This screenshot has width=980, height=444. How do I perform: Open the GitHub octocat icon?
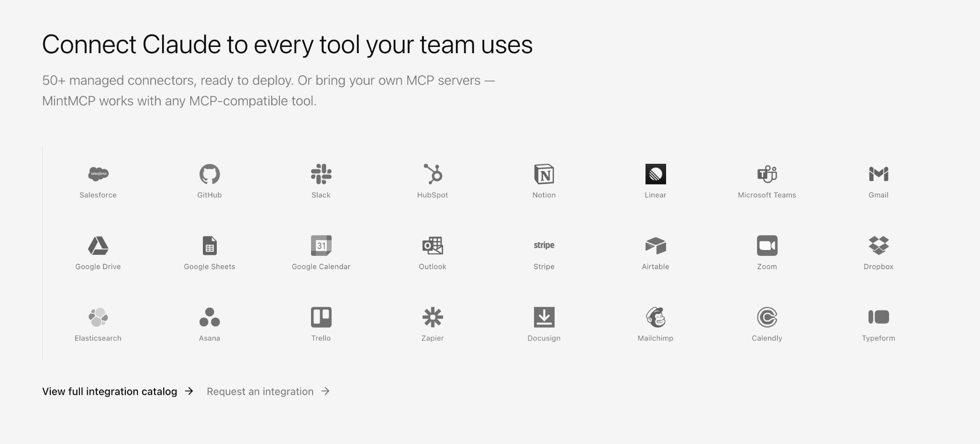210,174
